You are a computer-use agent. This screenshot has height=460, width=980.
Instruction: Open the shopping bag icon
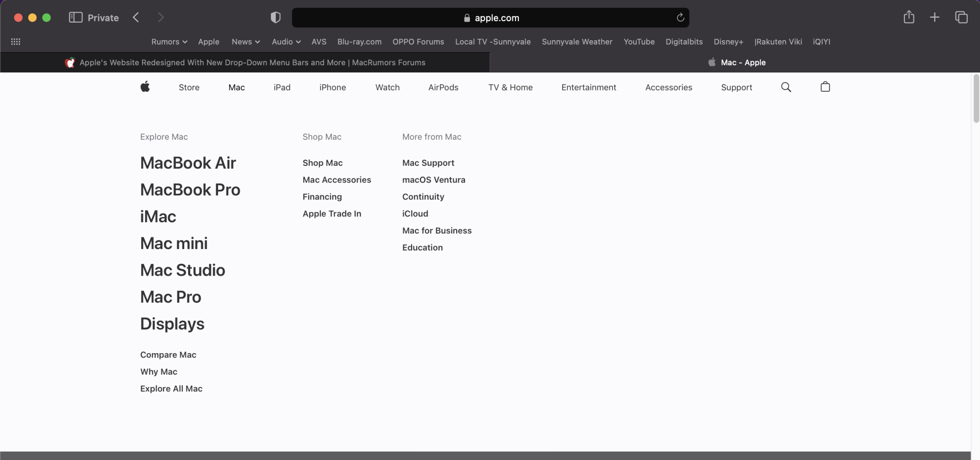click(825, 87)
